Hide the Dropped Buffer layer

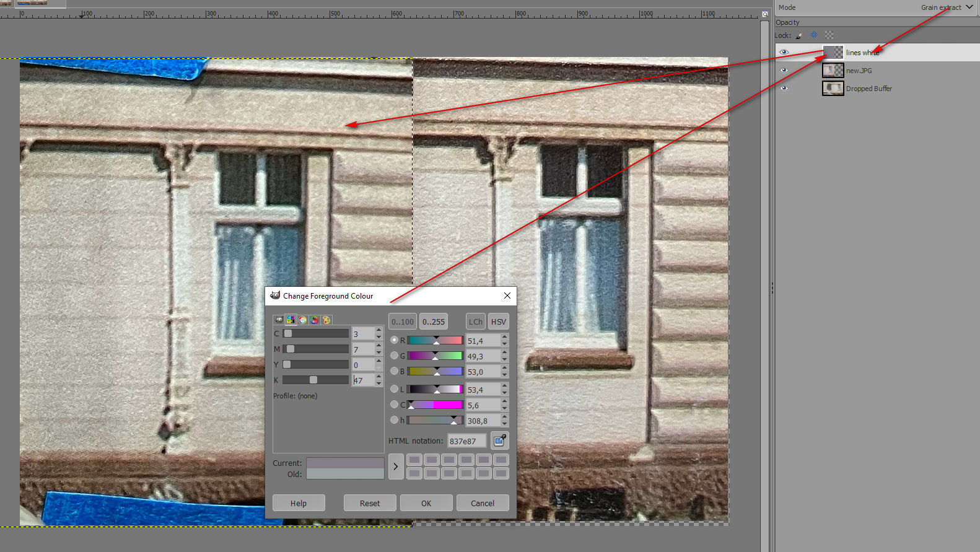784,89
